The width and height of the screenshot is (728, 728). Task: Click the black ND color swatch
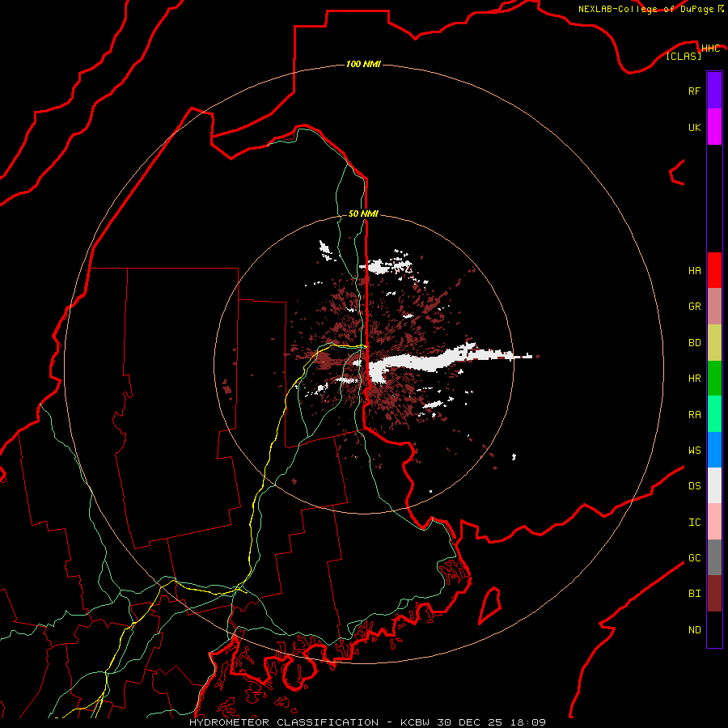[x=714, y=629]
